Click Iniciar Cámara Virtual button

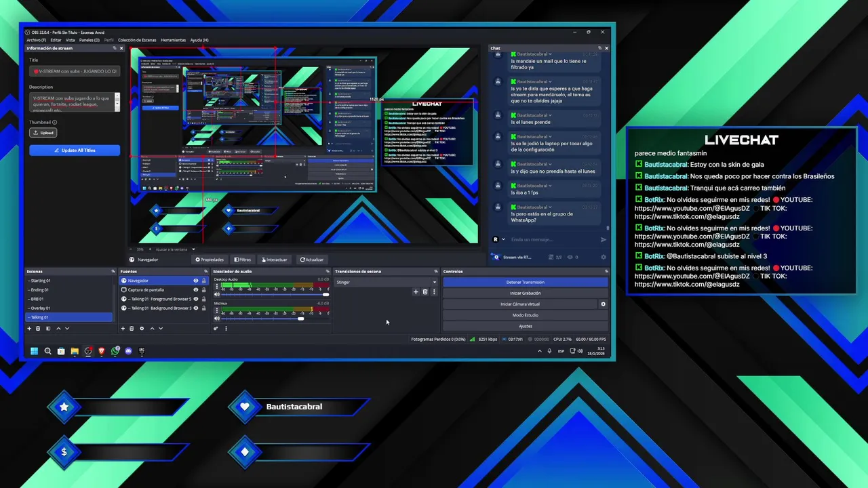pos(520,304)
